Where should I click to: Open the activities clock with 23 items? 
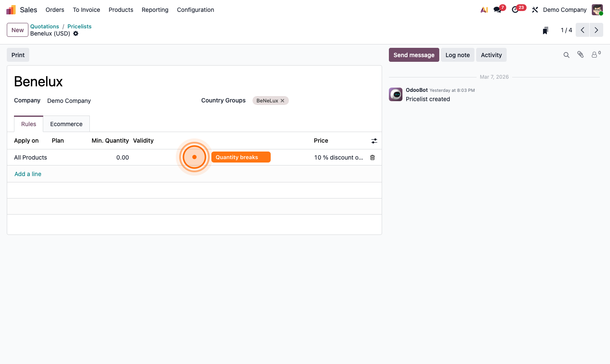(515, 9)
